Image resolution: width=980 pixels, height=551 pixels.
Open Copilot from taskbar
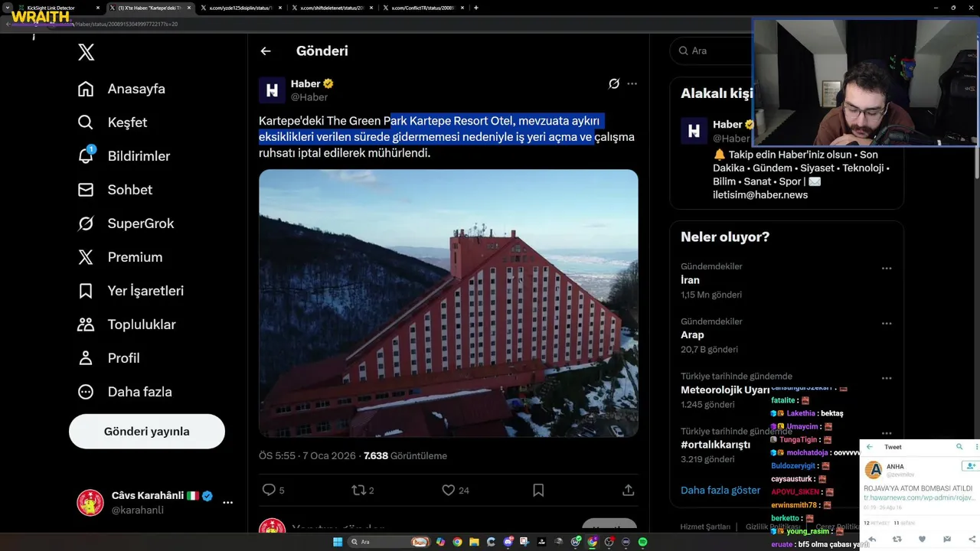440,542
